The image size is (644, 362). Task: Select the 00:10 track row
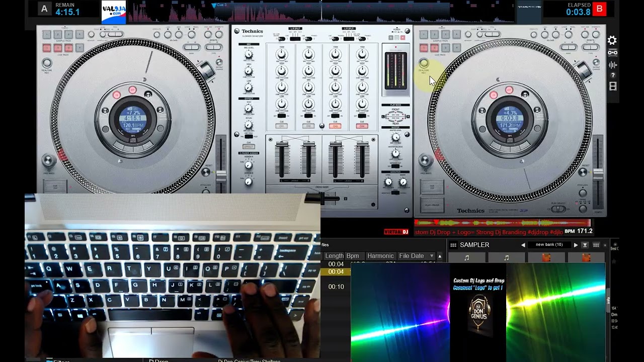(336, 287)
